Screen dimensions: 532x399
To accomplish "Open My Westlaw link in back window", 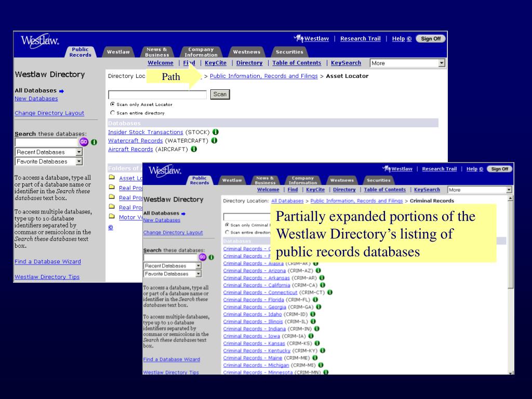I will (x=312, y=38).
